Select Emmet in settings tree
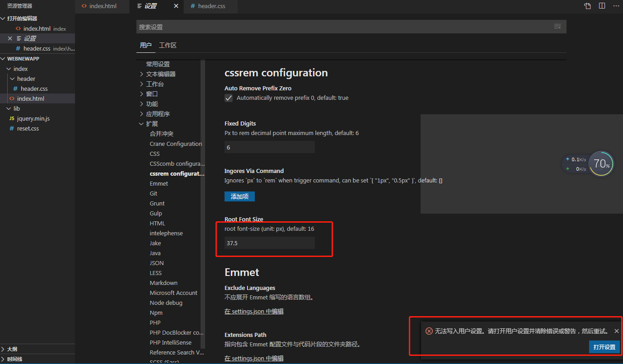The height and width of the screenshot is (364, 623). (x=159, y=183)
